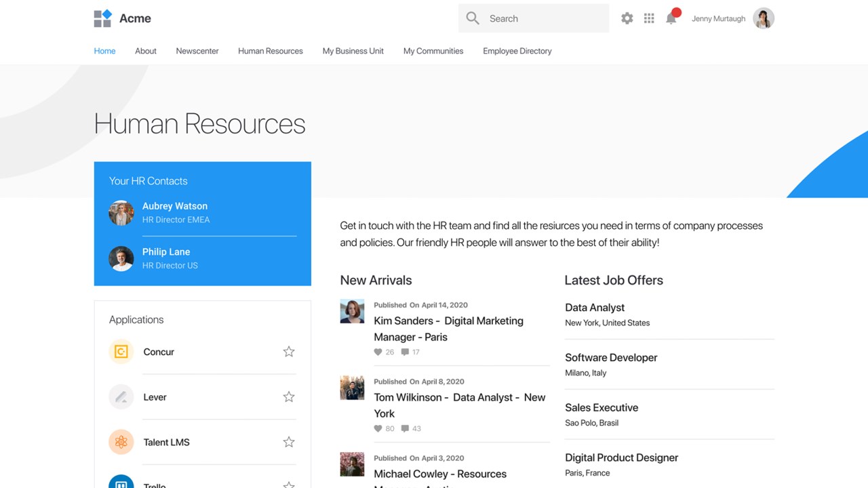This screenshot has height=488, width=868.
Task: Open the My Communities menu item
Action: [x=433, y=51]
